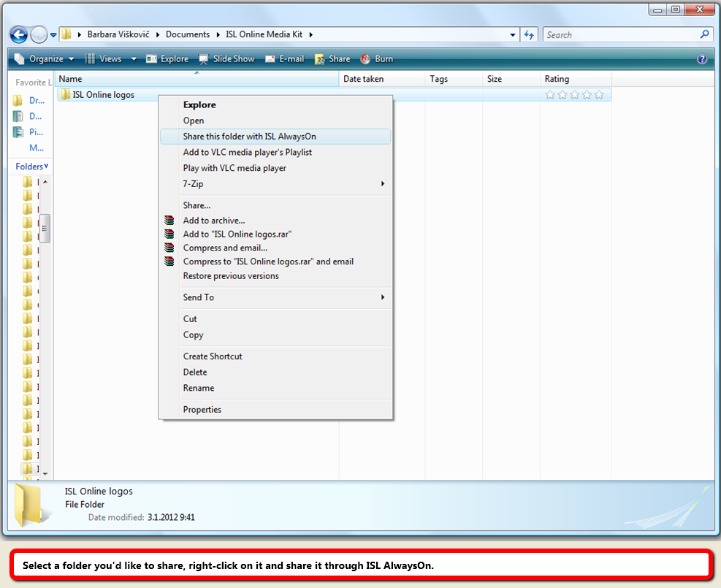
Task: Click Share in the toolbar
Action: point(332,59)
